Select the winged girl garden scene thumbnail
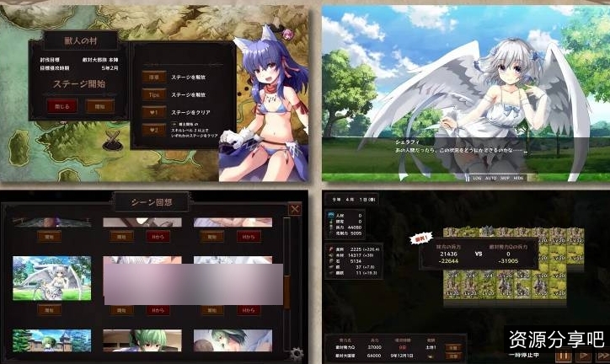610x364 pixels. coord(51,278)
